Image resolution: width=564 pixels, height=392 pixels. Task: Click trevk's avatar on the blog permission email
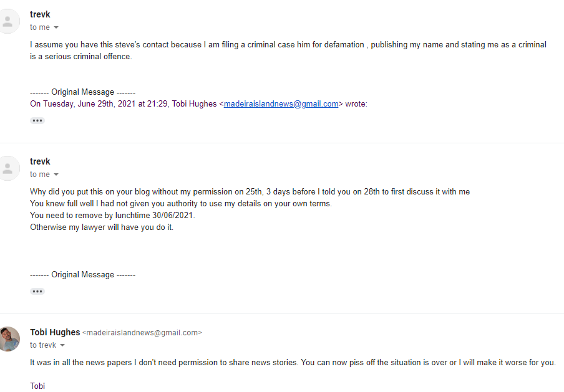coord(7,168)
